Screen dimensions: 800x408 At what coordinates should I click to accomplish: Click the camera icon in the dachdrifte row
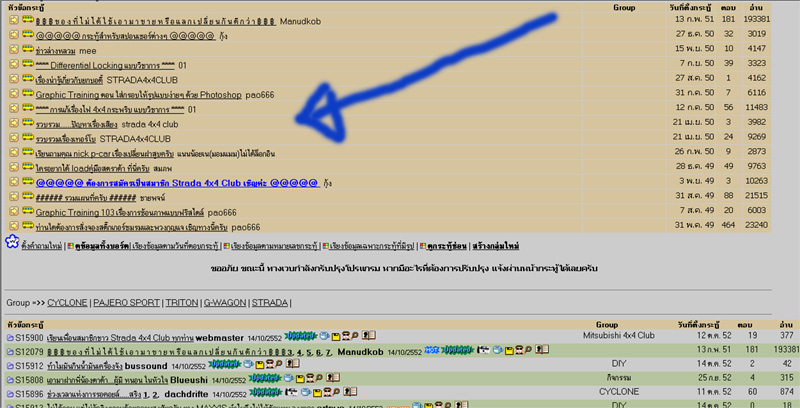pyautogui.click(x=292, y=392)
